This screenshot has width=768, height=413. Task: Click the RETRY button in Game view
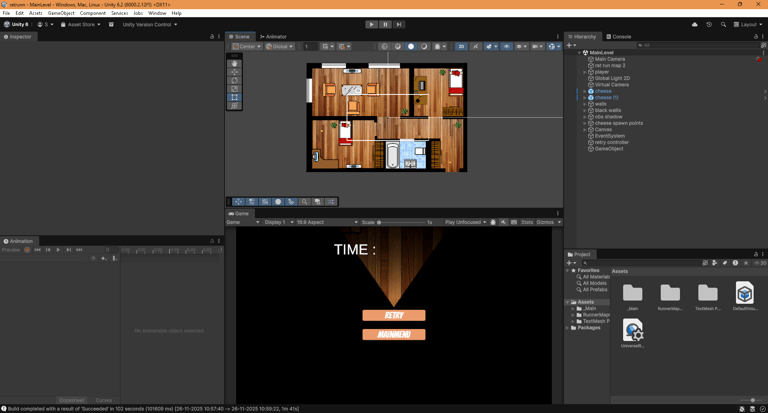pos(394,315)
